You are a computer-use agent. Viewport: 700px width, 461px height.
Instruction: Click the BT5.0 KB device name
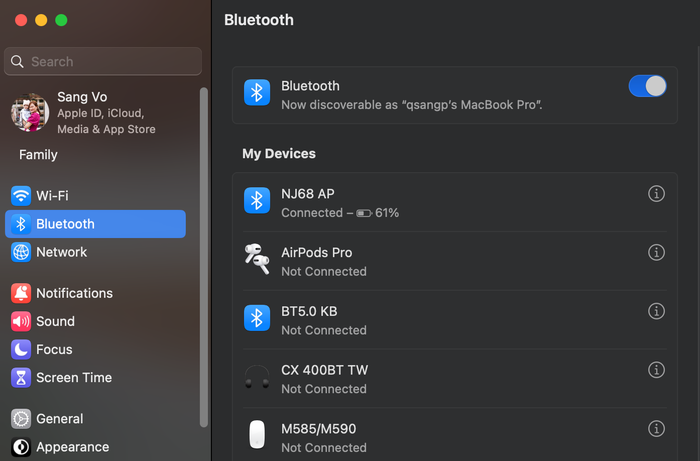(x=309, y=311)
